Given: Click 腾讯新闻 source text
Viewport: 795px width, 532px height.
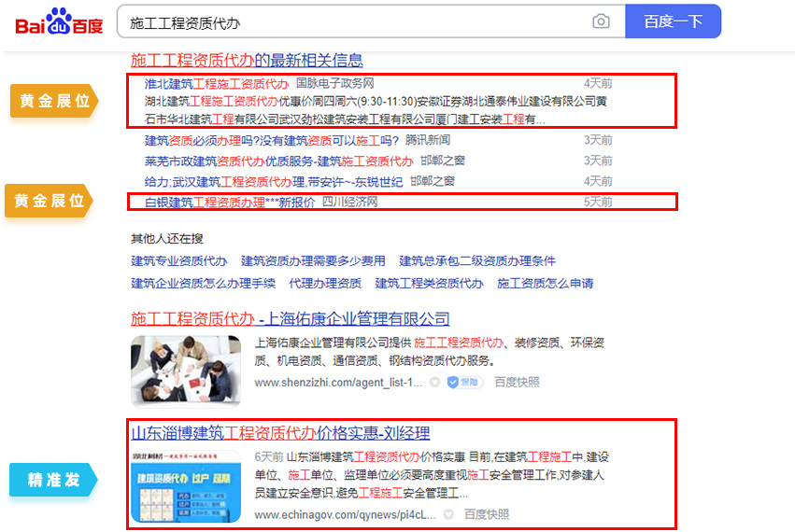Looking at the screenshot, I should pyautogui.click(x=428, y=140).
